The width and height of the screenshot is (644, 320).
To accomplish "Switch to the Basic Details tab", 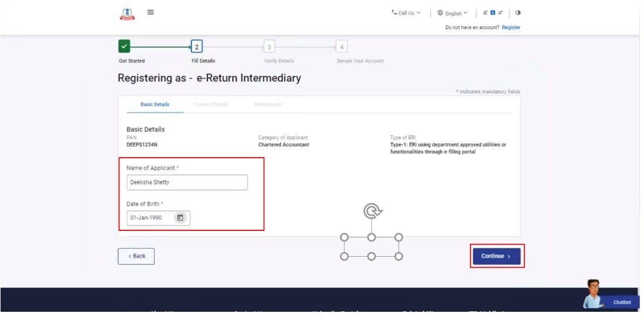I will click(155, 104).
